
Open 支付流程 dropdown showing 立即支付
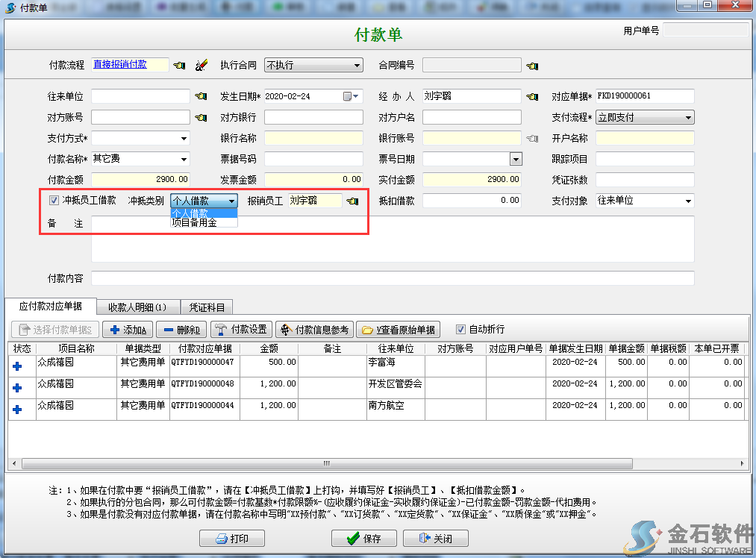click(687, 117)
